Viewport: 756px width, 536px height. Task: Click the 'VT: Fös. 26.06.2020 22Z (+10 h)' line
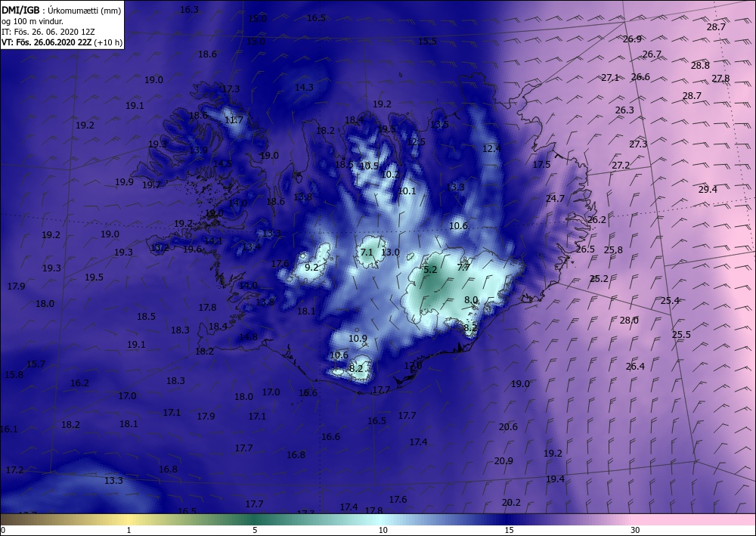tap(62, 42)
